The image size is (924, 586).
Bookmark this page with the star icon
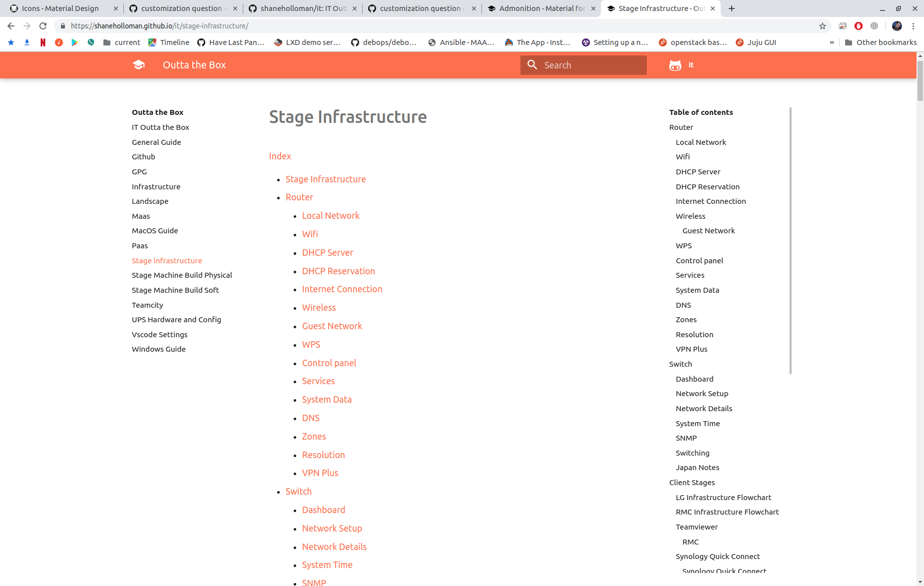coord(822,25)
